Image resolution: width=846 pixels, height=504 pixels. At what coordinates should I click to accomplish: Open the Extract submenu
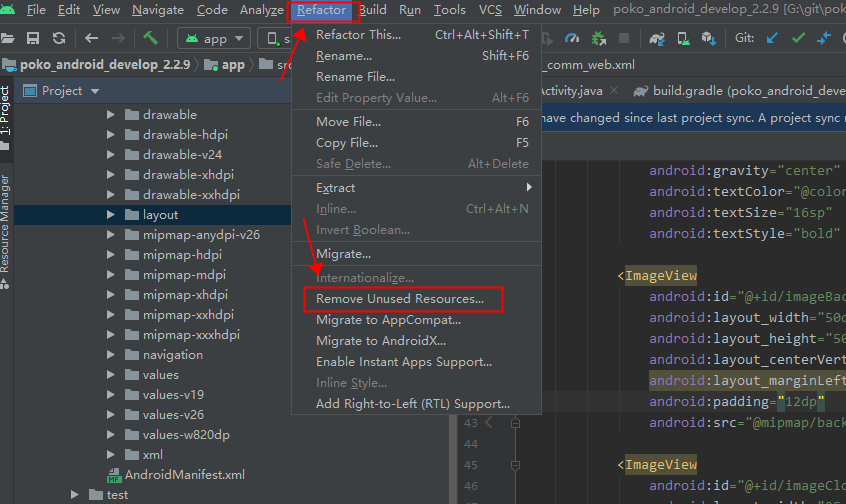point(417,188)
